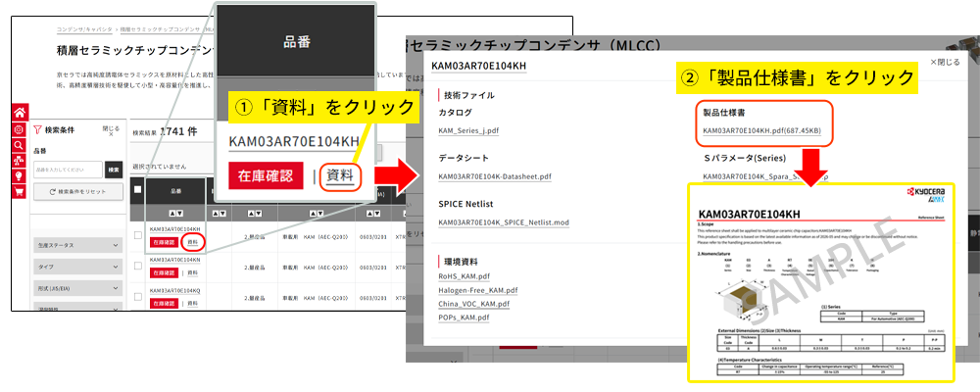Expand the 生産ステータス dropdown

[78, 246]
